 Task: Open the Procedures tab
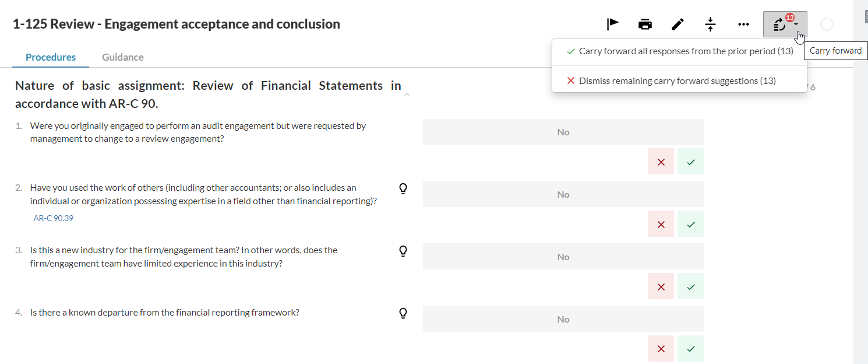click(x=51, y=57)
